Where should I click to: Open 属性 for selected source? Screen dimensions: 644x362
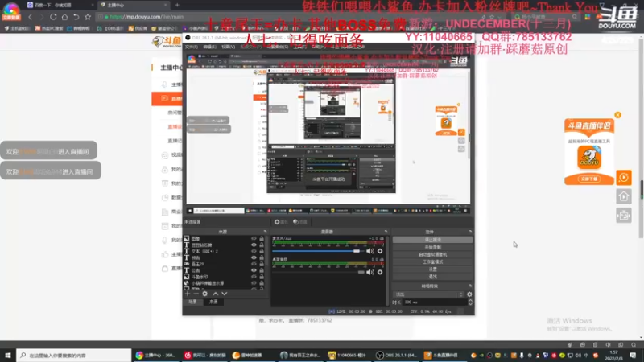(281, 222)
